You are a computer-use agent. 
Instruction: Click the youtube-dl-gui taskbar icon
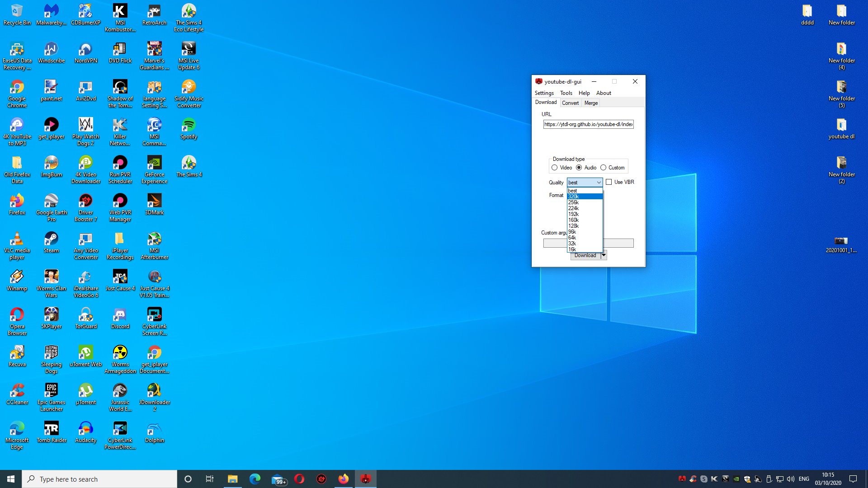(366, 479)
